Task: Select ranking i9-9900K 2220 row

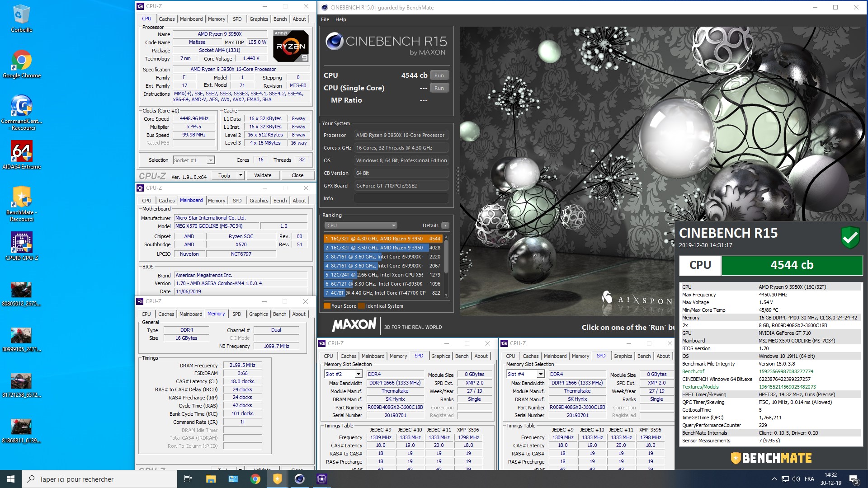Action: (x=382, y=257)
